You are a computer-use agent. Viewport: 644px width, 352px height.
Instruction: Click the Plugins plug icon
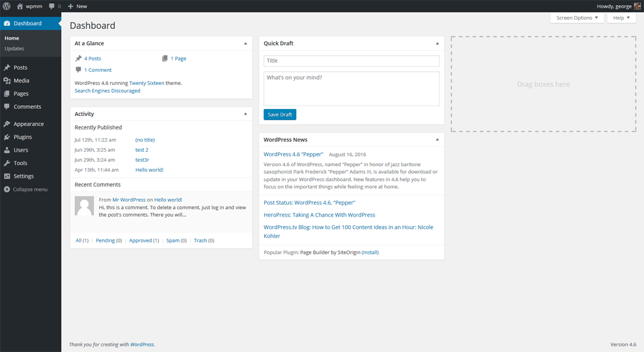click(7, 137)
